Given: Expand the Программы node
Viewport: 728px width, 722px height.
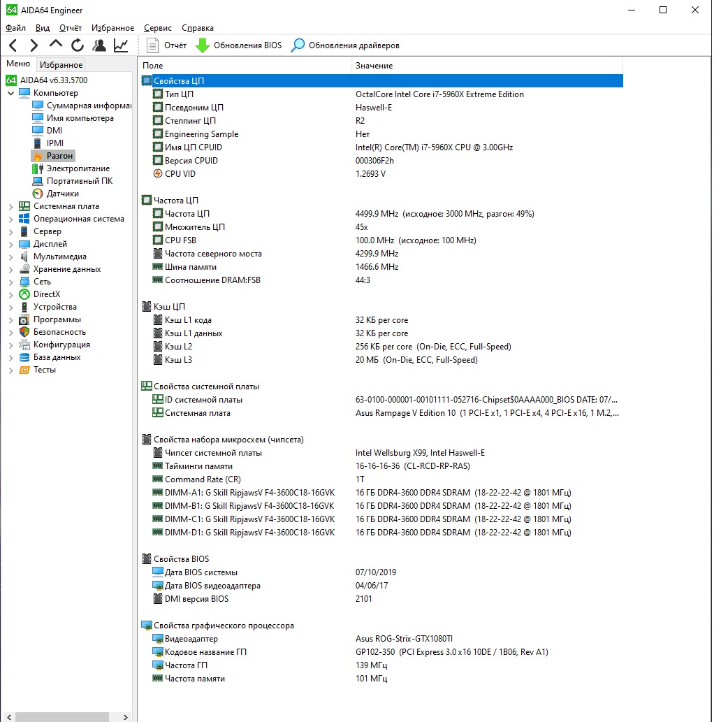Looking at the screenshot, I should click(x=10, y=319).
